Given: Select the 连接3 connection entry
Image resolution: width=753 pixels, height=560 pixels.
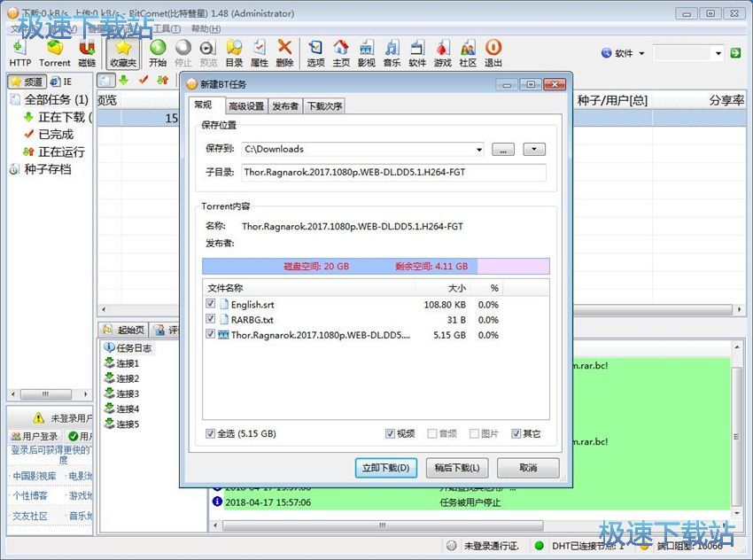Looking at the screenshot, I should click(x=122, y=393).
